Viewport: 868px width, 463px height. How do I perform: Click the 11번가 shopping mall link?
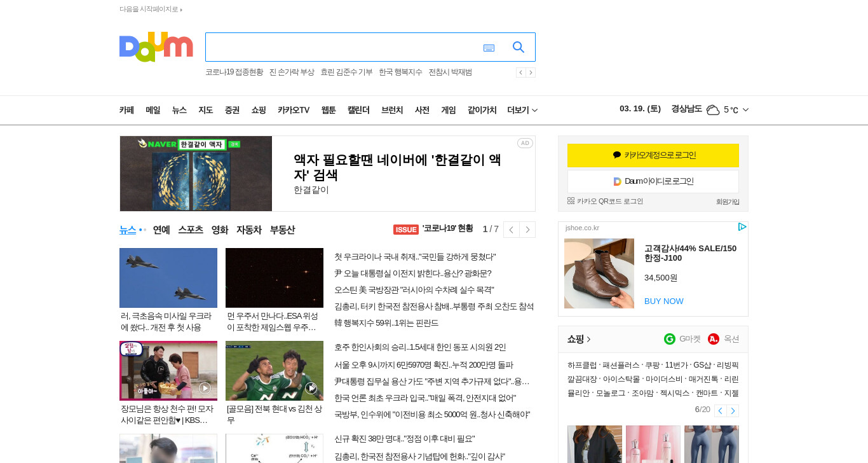676,365
